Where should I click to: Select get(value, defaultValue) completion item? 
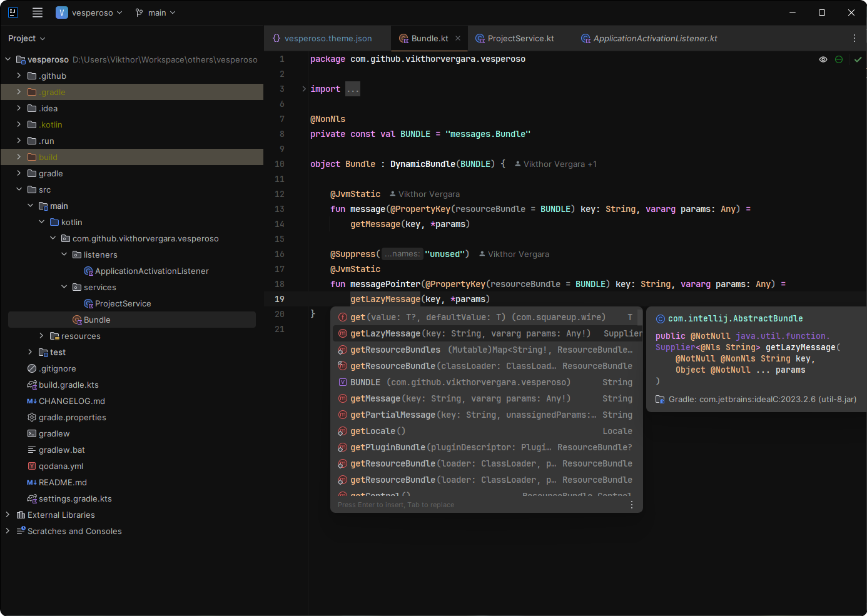487,317
